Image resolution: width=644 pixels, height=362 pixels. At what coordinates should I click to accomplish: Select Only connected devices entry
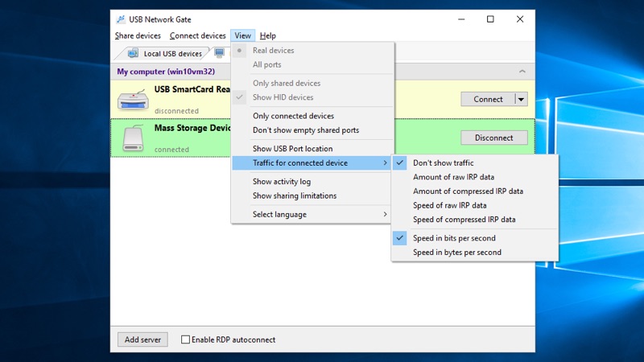[x=312, y=116]
